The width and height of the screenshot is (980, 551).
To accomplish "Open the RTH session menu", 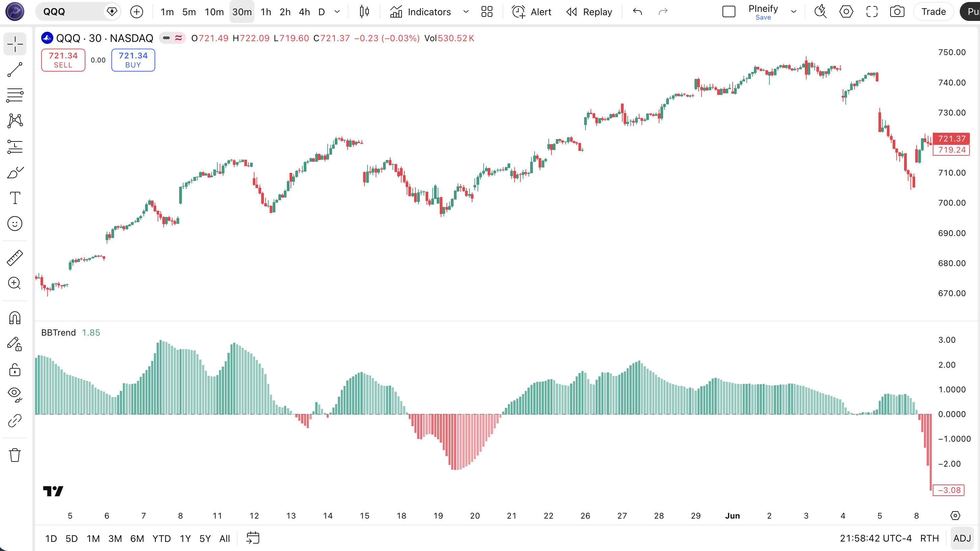I will (929, 539).
